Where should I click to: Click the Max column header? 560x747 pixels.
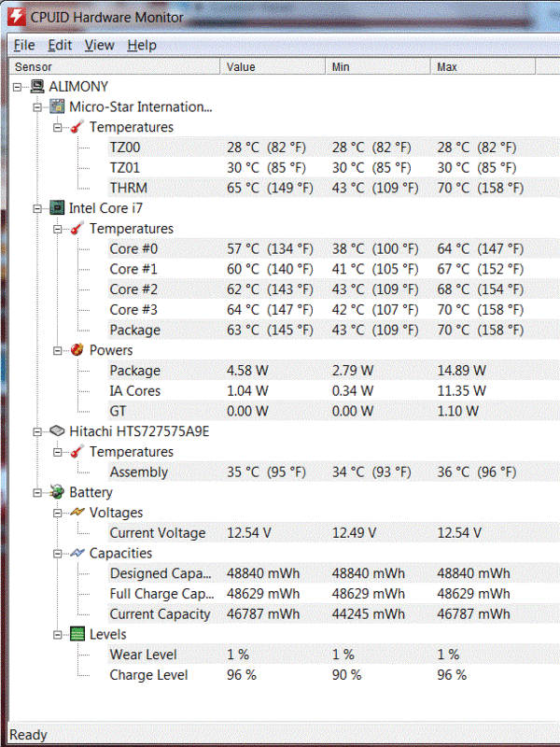pyautogui.click(x=483, y=66)
